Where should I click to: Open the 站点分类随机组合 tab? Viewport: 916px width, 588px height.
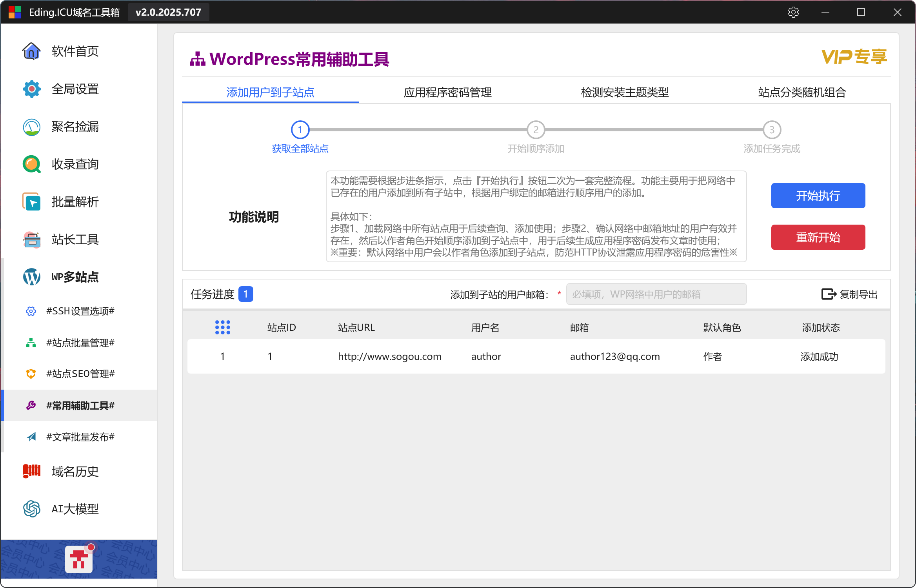802,92
